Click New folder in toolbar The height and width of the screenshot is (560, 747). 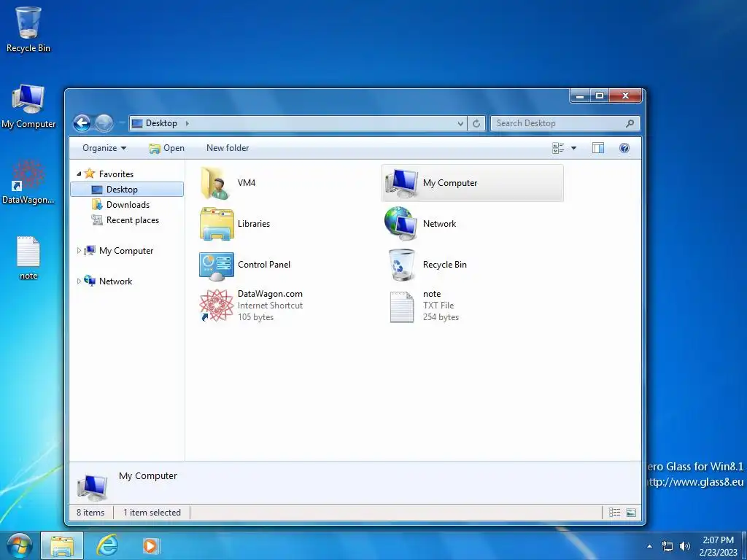click(x=228, y=148)
